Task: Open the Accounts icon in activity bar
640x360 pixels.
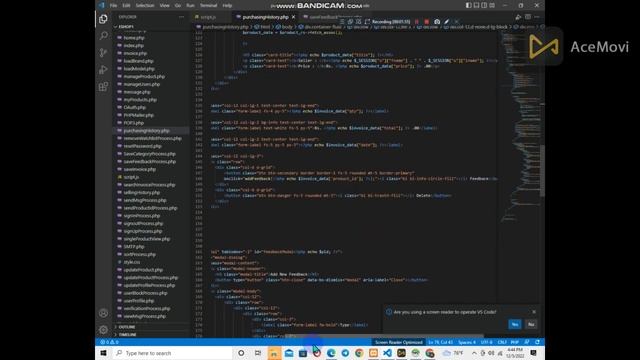Action: [x=103, y=313]
